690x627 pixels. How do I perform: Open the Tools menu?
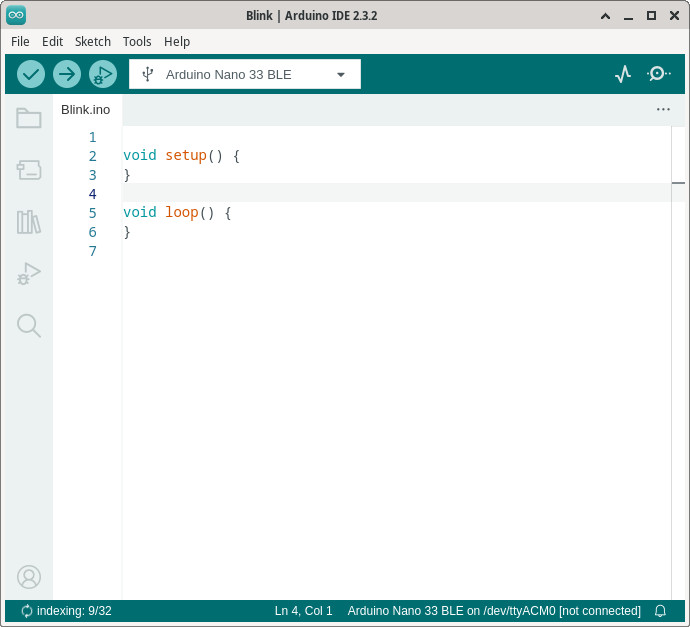(137, 41)
